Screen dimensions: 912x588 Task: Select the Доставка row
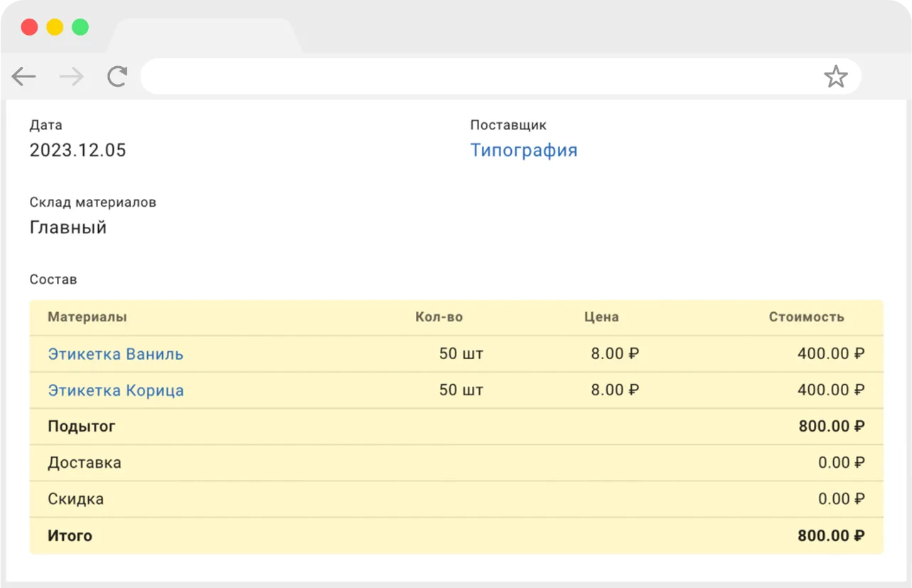pos(456,463)
